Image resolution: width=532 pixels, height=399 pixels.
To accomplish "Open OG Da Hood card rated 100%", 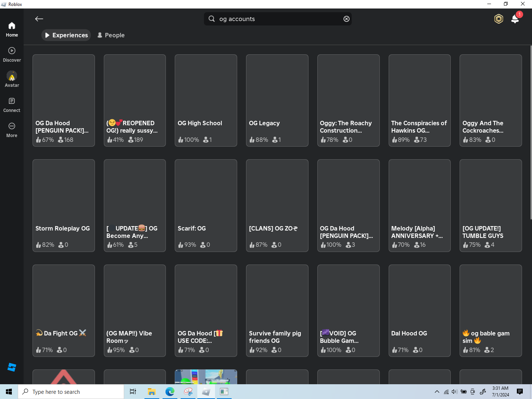I will pyautogui.click(x=348, y=205).
